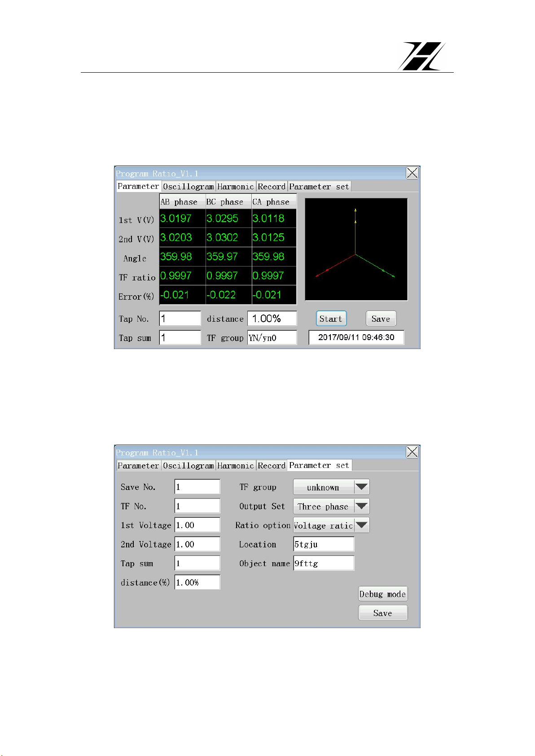
Task: Click the Tap No. input field
Action: tap(180, 319)
